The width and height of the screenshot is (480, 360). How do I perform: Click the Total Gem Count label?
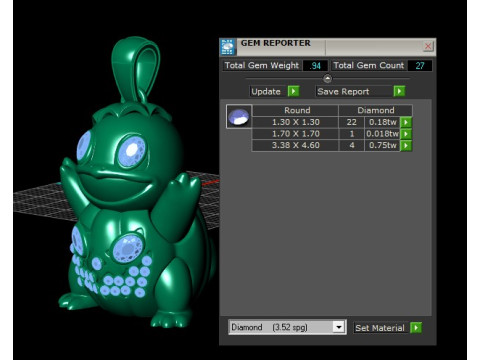[x=369, y=66]
